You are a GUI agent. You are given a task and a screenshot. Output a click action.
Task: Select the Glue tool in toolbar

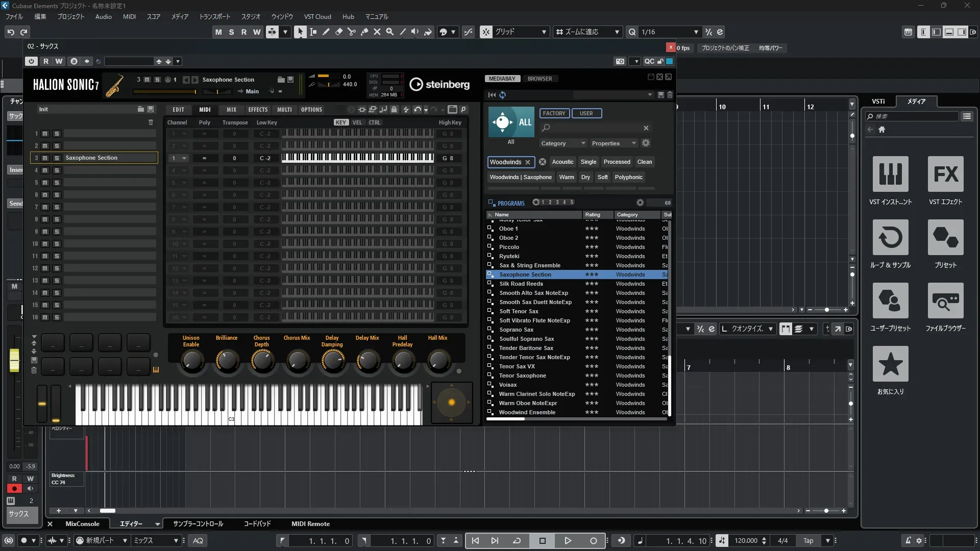click(364, 32)
